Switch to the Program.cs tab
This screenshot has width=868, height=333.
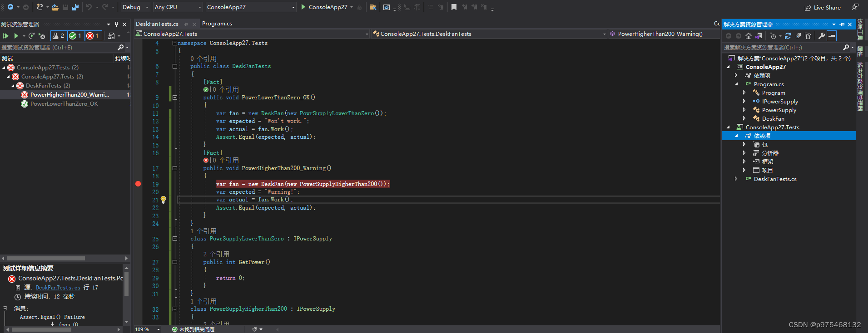tap(217, 24)
